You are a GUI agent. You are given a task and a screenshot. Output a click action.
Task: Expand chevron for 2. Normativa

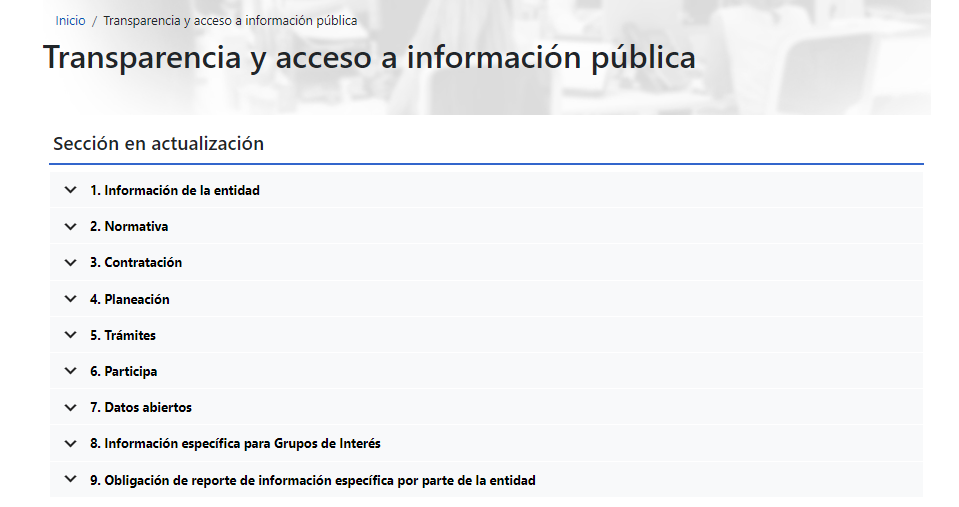click(70, 226)
